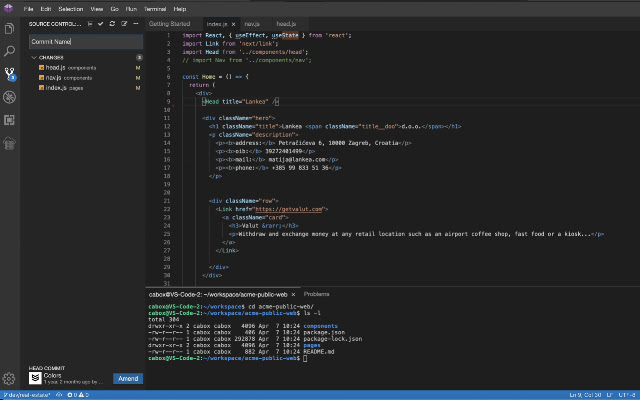
Task: Click 'package-lock.json' in terminal output
Action: (x=333, y=339)
